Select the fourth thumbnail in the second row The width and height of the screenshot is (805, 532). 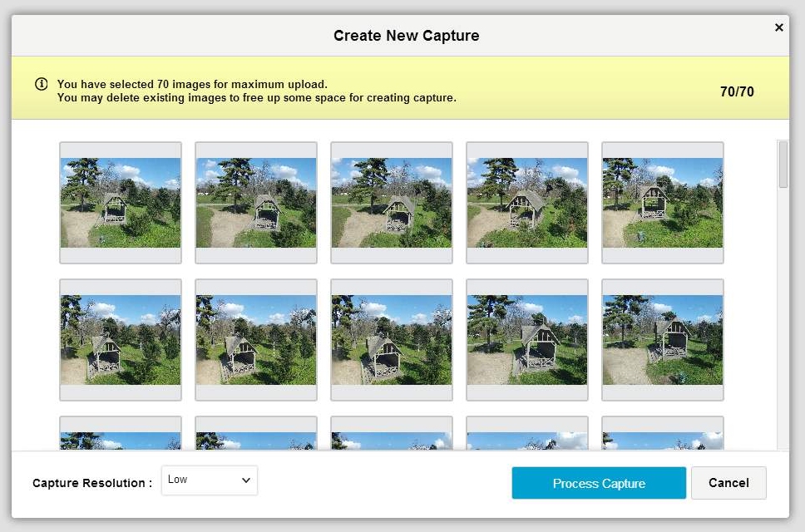point(527,340)
